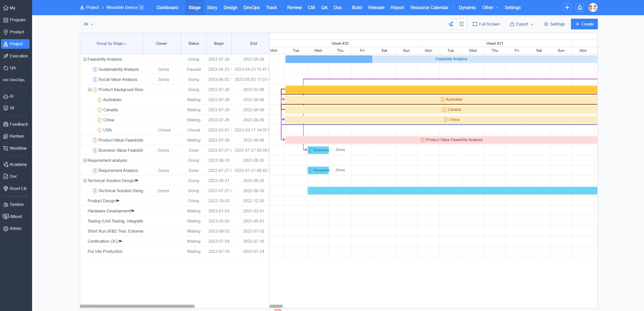The image size is (644, 311).
Task: Open user avatar menu
Action: (593, 8)
